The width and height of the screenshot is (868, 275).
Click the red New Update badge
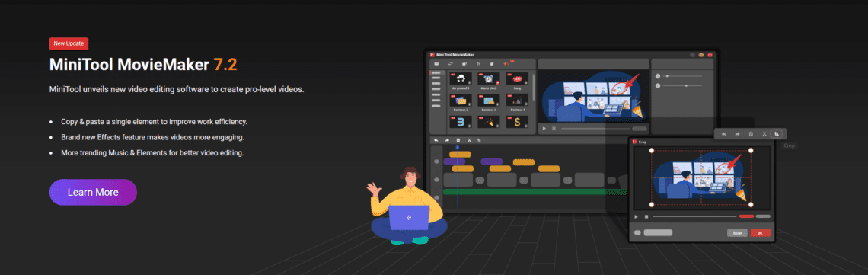click(x=69, y=43)
